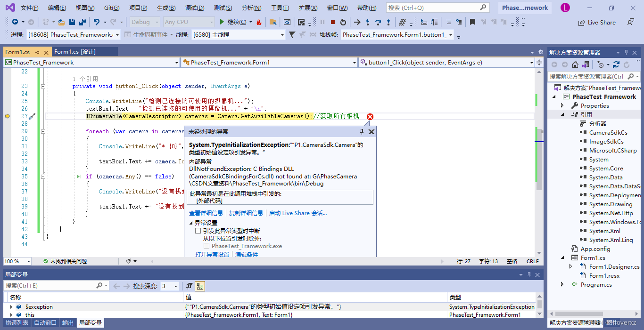Pin the Form1.cs tab
Image resolution: width=644 pixels, height=330 pixels.
[x=38, y=52]
